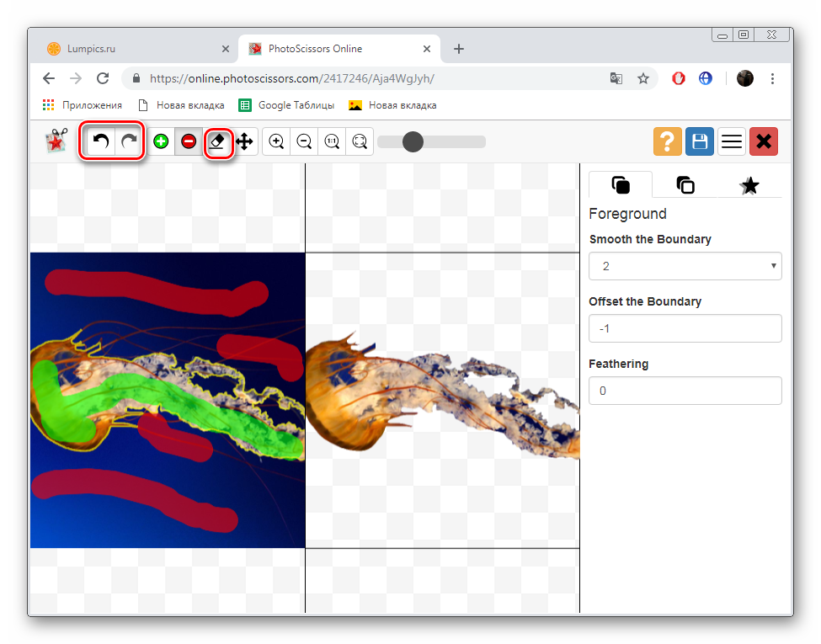Click the Undo arrow button
Screen dimensions: 821x644
click(101, 141)
